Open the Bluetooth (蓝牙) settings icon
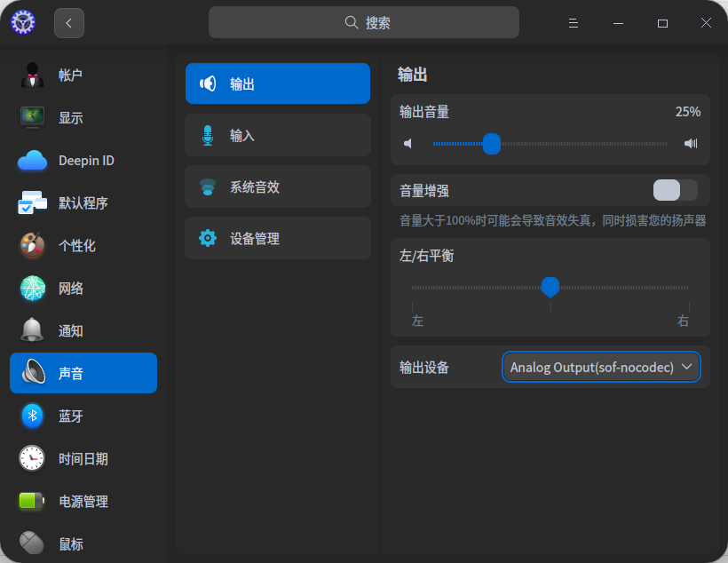This screenshot has width=728, height=563. click(x=32, y=416)
